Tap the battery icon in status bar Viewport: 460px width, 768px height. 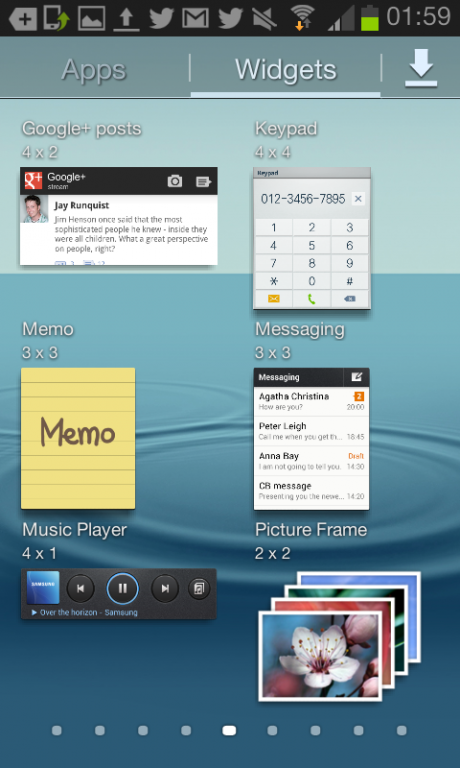point(370,18)
